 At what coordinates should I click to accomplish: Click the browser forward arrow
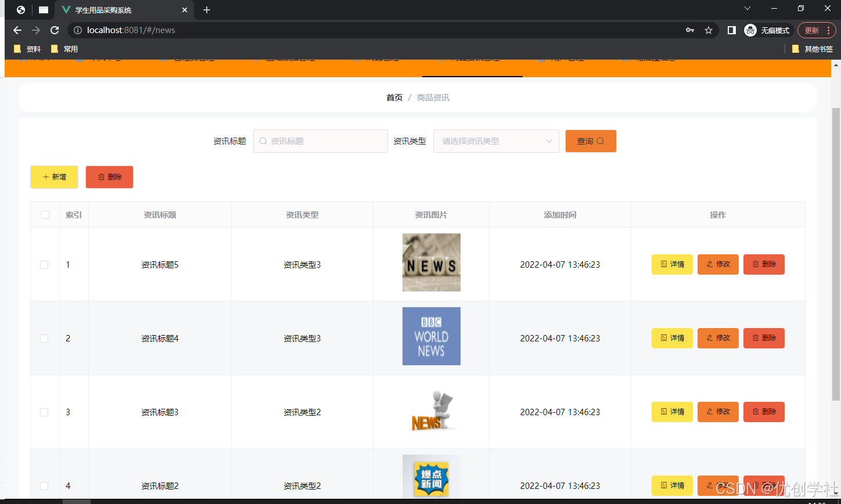click(x=36, y=30)
